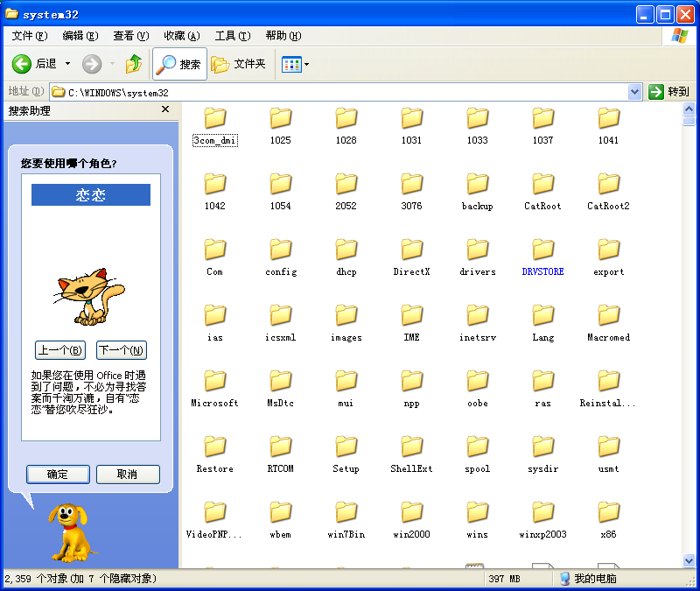Select the ShellExt folder
Screen dimensions: 700x591
(411, 455)
